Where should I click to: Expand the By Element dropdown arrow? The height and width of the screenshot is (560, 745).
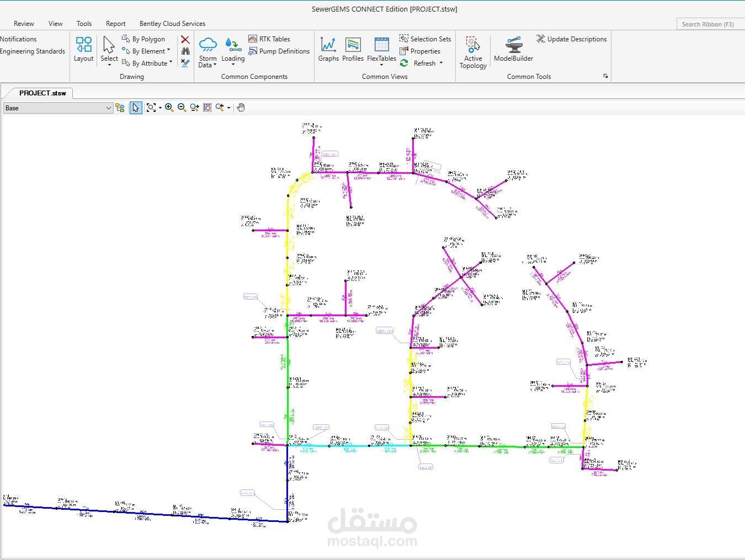point(168,51)
